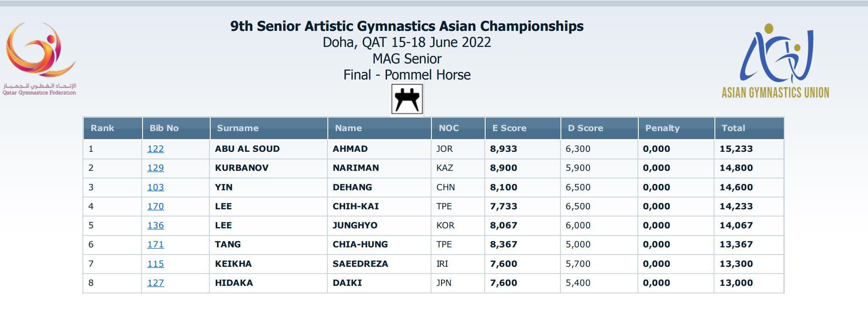This screenshot has width=868, height=315.
Task: Select the ABU AL SOUD surname cell
Action: [247, 149]
